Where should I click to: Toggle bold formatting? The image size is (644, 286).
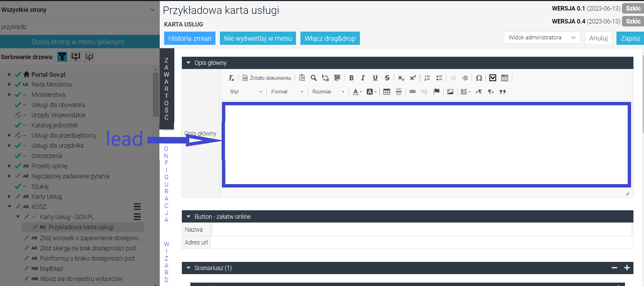click(x=351, y=78)
